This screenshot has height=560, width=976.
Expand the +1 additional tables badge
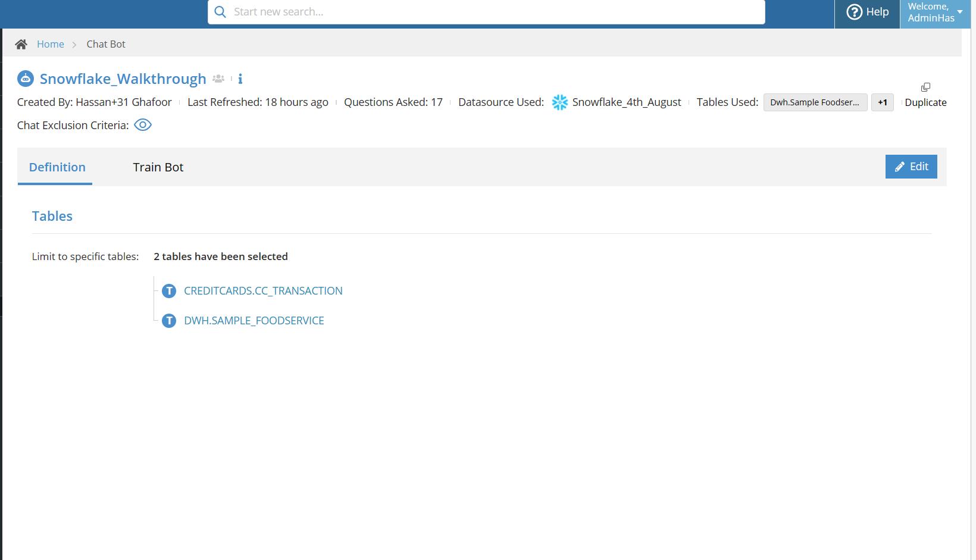point(883,102)
